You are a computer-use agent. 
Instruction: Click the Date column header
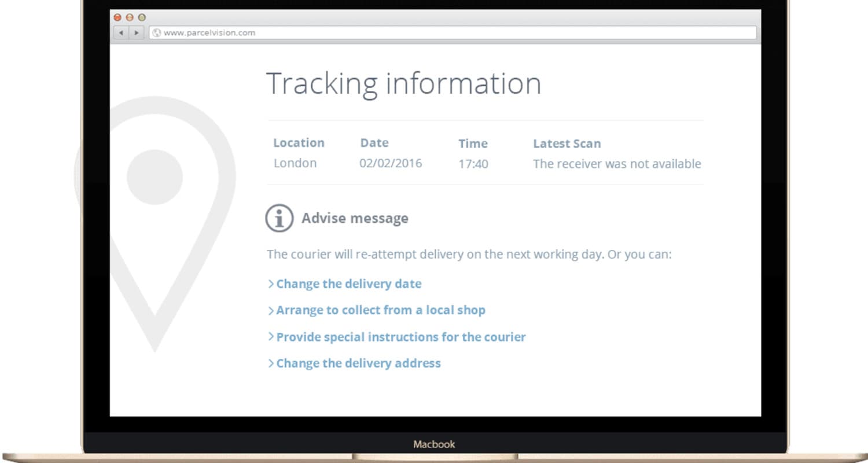coord(374,143)
